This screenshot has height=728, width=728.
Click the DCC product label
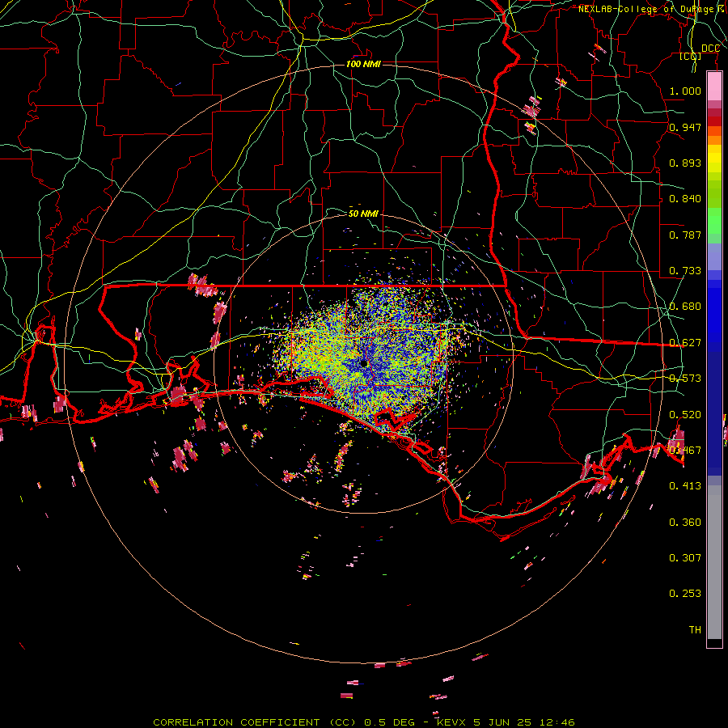[710, 49]
